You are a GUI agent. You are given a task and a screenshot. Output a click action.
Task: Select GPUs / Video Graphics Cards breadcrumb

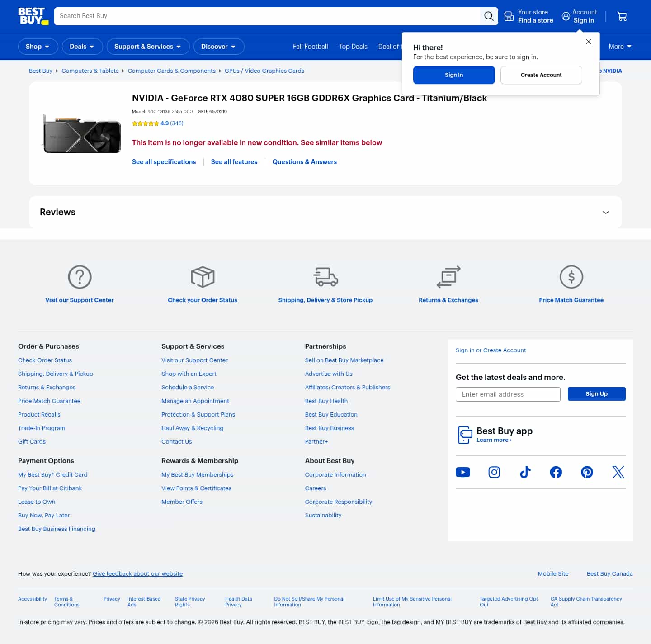click(x=264, y=71)
